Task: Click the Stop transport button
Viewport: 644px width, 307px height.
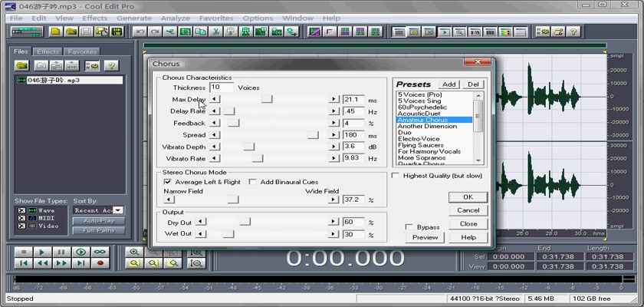Action: pos(24,252)
